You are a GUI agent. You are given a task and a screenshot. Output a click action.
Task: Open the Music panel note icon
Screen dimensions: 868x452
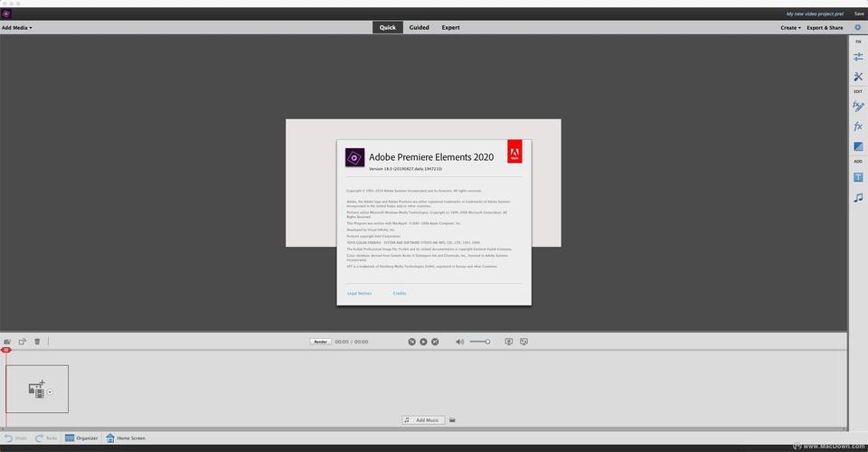tap(858, 197)
